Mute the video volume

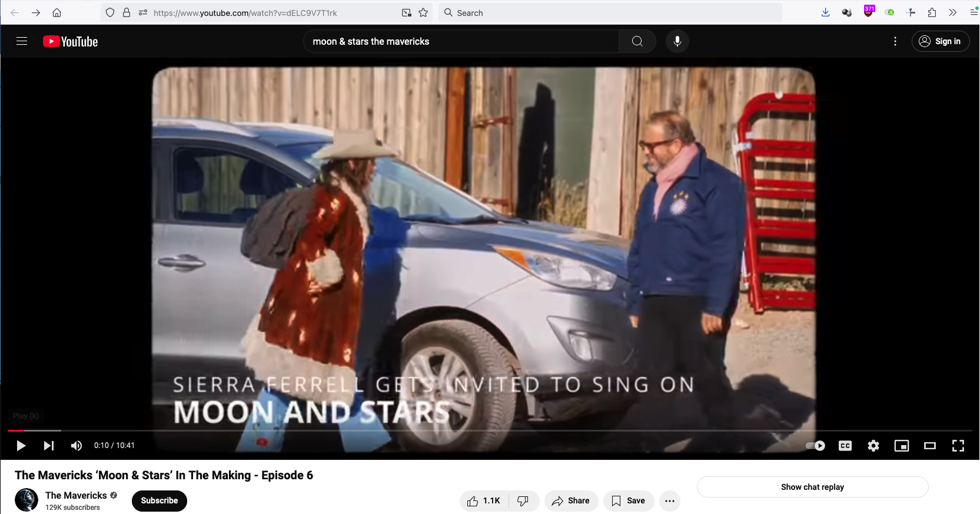[77, 446]
